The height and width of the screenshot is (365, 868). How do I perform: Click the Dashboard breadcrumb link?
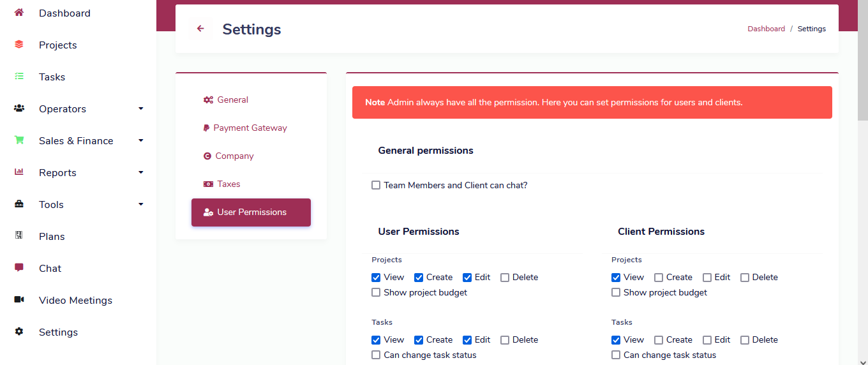click(766, 29)
